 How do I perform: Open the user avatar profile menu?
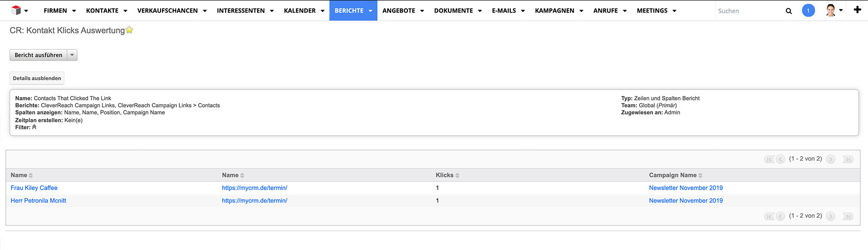tap(831, 11)
